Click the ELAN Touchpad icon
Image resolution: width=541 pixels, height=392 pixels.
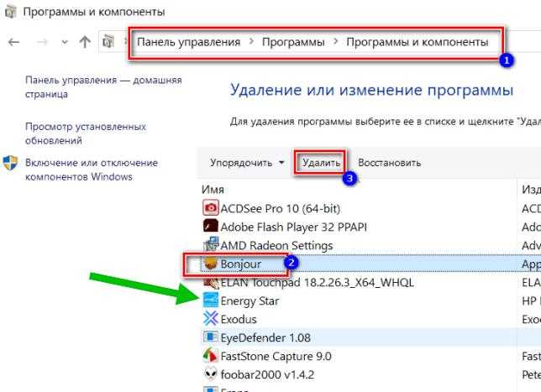point(211,283)
